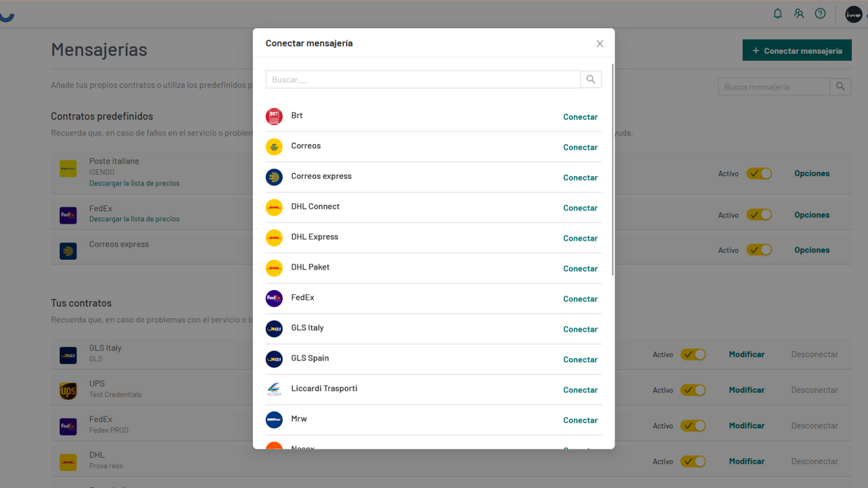Image resolution: width=868 pixels, height=488 pixels.
Task: Click the FedEx logo in dialog list
Action: 274,298
